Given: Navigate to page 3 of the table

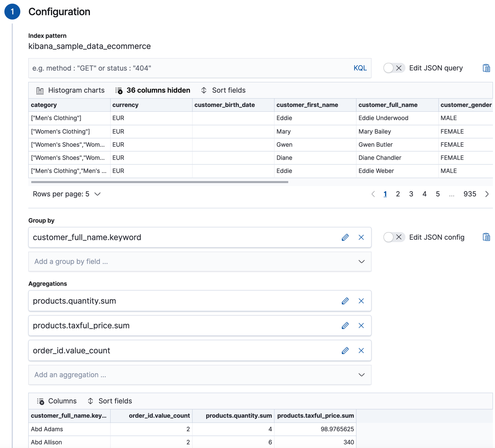Looking at the screenshot, I should coord(411,194).
